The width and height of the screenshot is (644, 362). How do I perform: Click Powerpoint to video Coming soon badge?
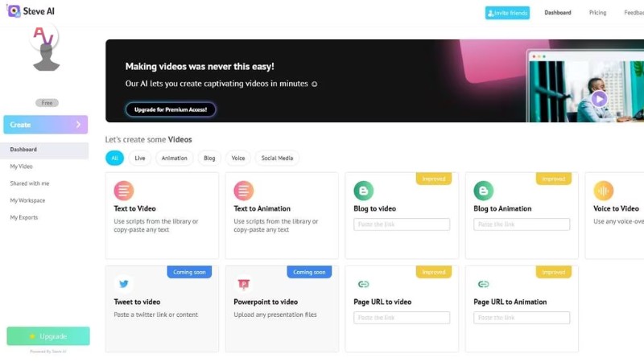309,272
